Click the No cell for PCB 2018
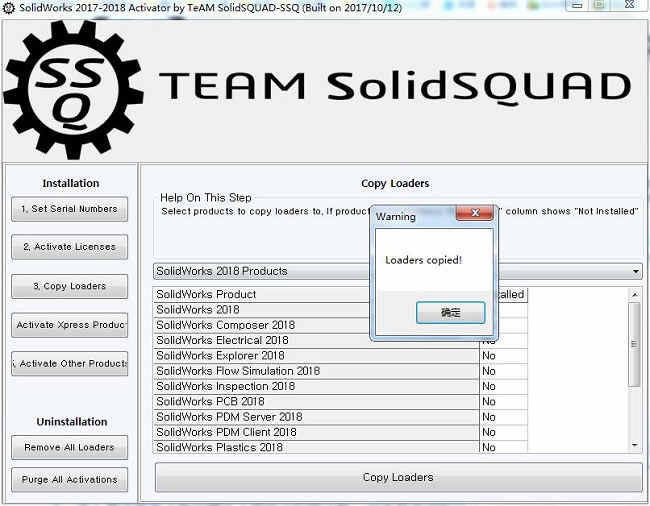Screen dimensions: 650x506 (503, 402)
